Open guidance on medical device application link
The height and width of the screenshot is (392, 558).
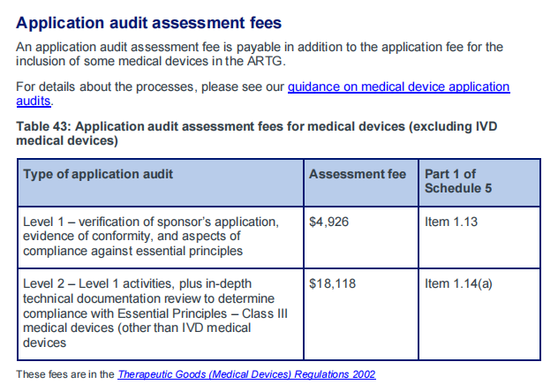pos(398,87)
